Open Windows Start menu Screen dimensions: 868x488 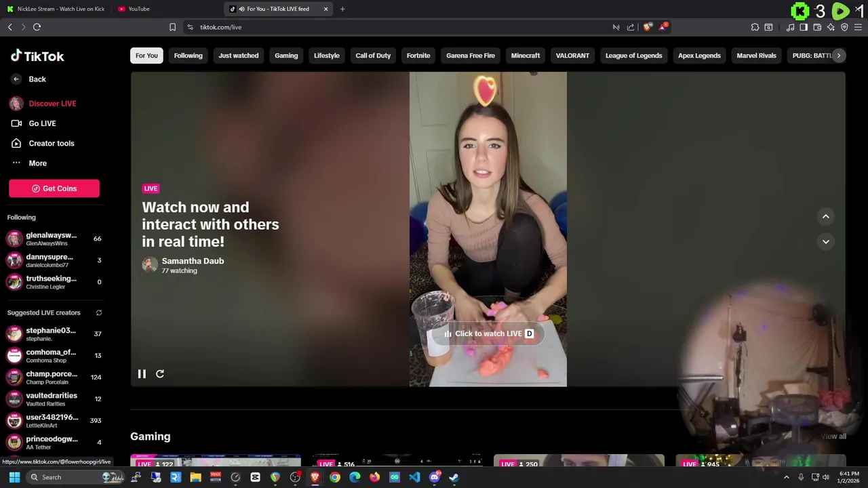click(14, 477)
